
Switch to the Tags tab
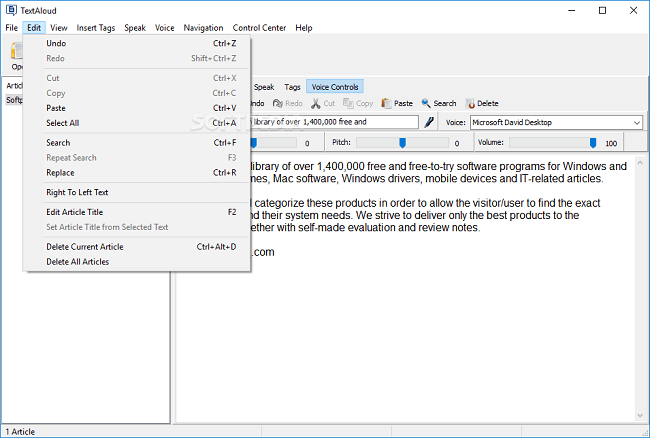pos(292,87)
